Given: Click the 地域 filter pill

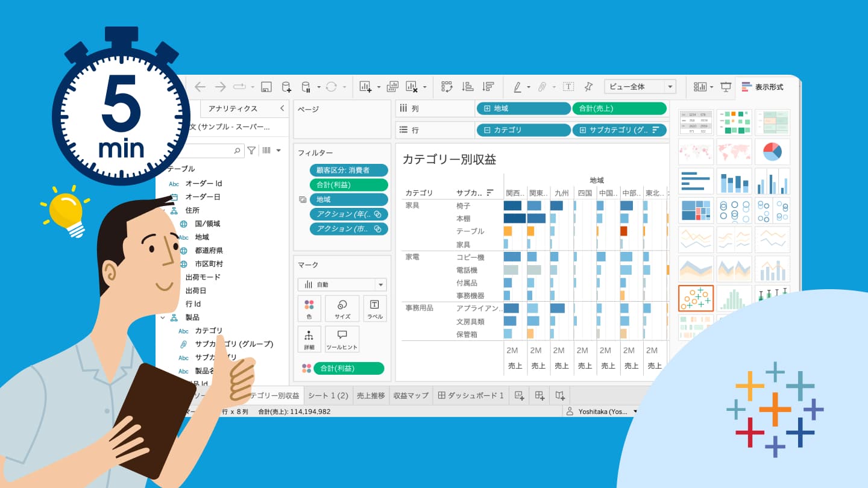Looking at the screenshot, I should click(349, 199).
